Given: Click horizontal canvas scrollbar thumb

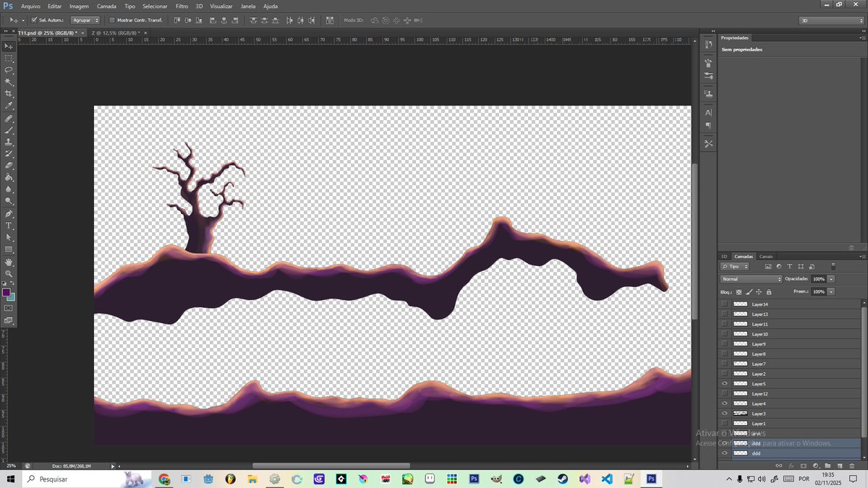Looking at the screenshot, I should (x=331, y=466).
